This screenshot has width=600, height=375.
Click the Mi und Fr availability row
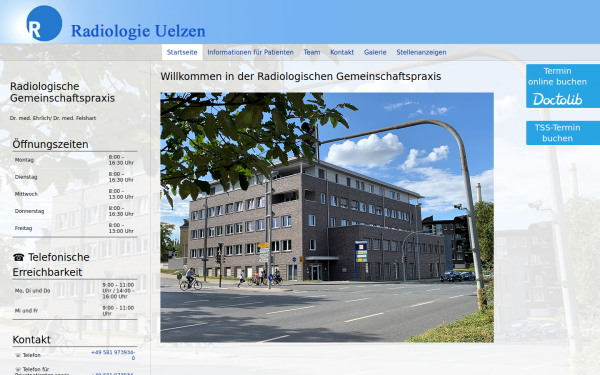pyautogui.click(x=75, y=311)
